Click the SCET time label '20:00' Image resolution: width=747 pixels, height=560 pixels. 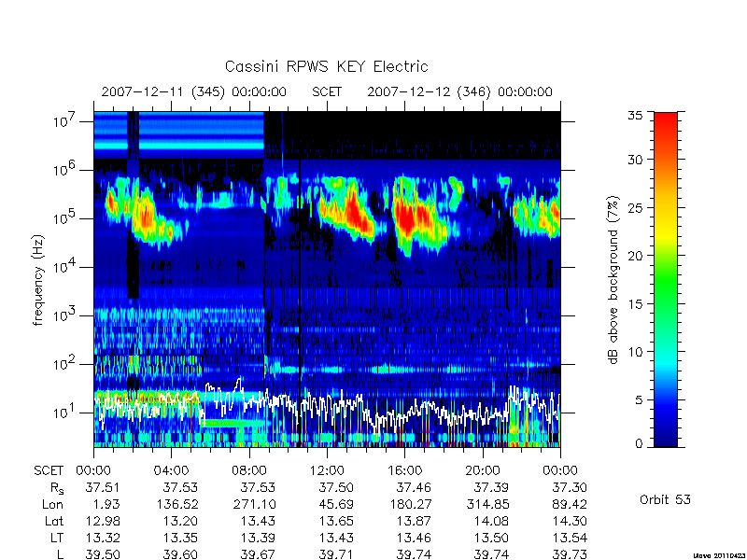(483, 471)
